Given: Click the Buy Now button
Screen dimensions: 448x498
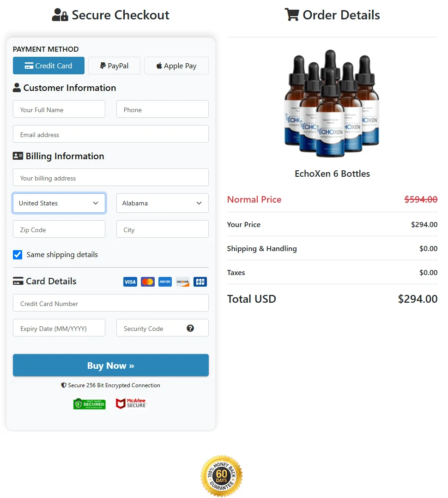Looking at the screenshot, I should click(110, 365).
